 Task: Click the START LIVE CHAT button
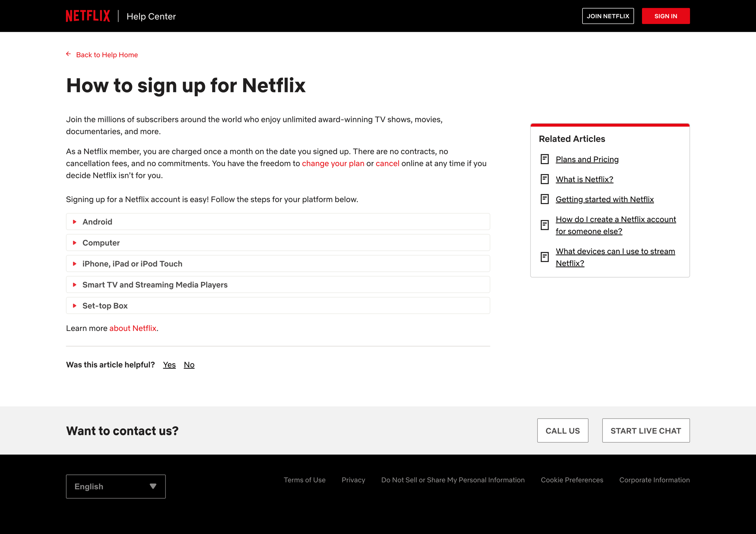pos(646,431)
